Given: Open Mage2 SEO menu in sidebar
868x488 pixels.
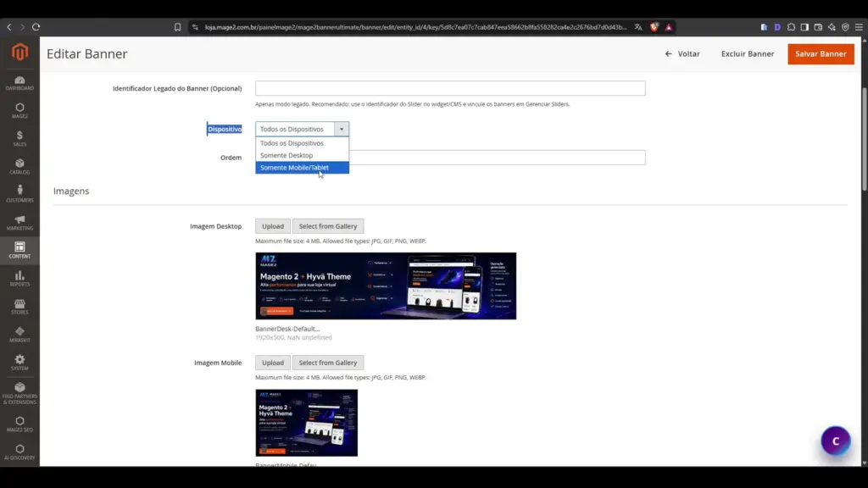Looking at the screenshot, I should pyautogui.click(x=20, y=424).
